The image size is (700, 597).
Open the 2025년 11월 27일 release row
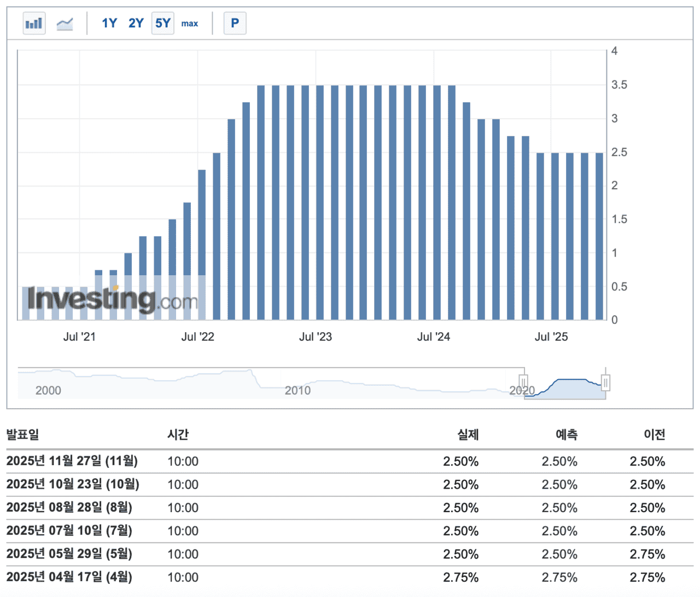tap(72, 461)
